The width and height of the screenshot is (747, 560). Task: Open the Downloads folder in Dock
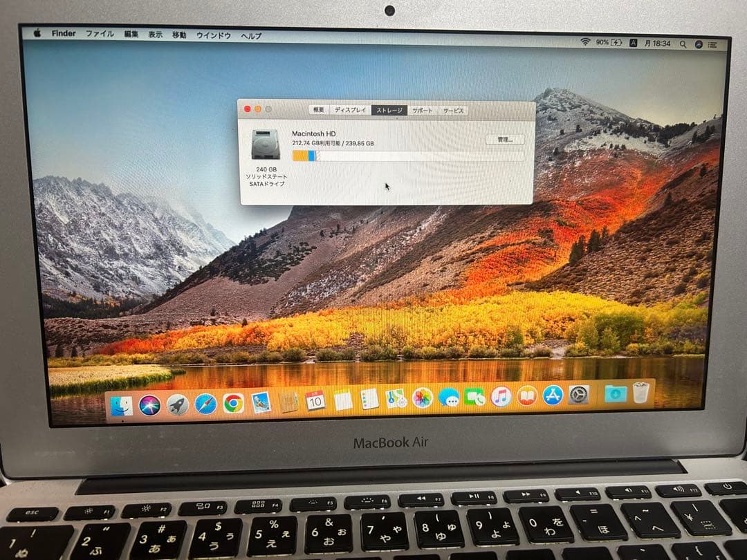pyautogui.click(x=615, y=394)
